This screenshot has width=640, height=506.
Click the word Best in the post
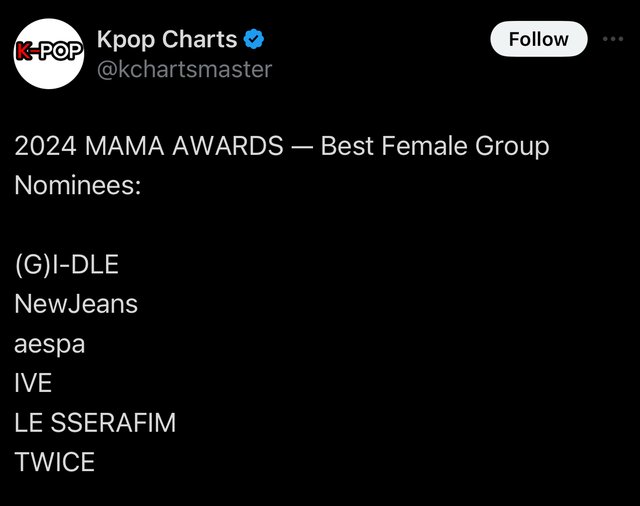tap(347, 146)
